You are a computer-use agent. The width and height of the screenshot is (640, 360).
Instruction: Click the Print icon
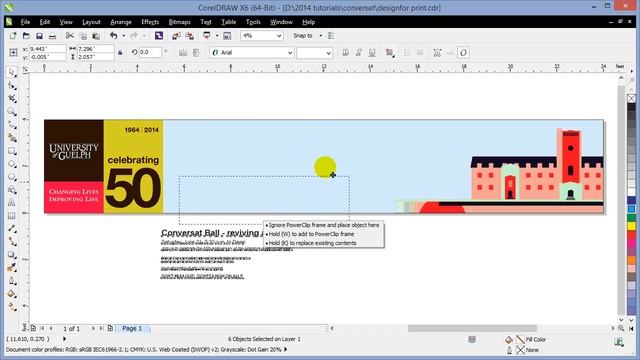(x=52, y=36)
